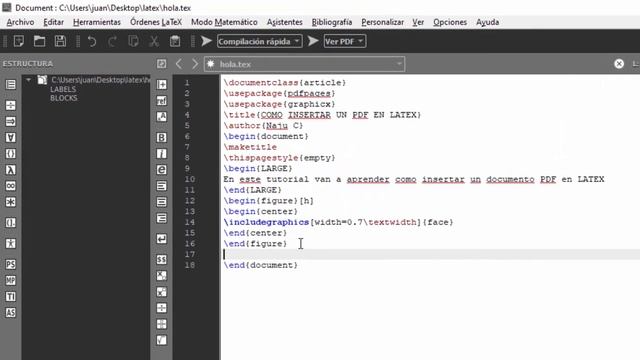Close the hola.tex document with the X
Screen dimensions: 640x360
[619, 64]
